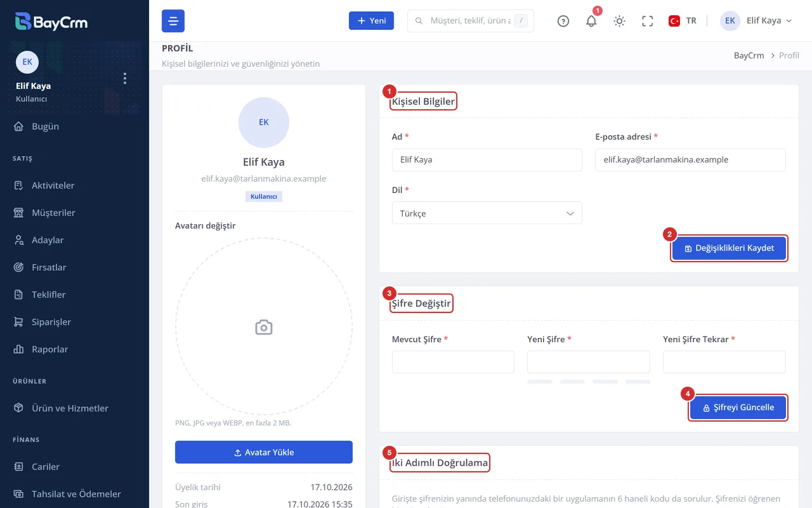Save with Değişiklikleri Kaydet button
The image size is (812, 508).
point(730,248)
